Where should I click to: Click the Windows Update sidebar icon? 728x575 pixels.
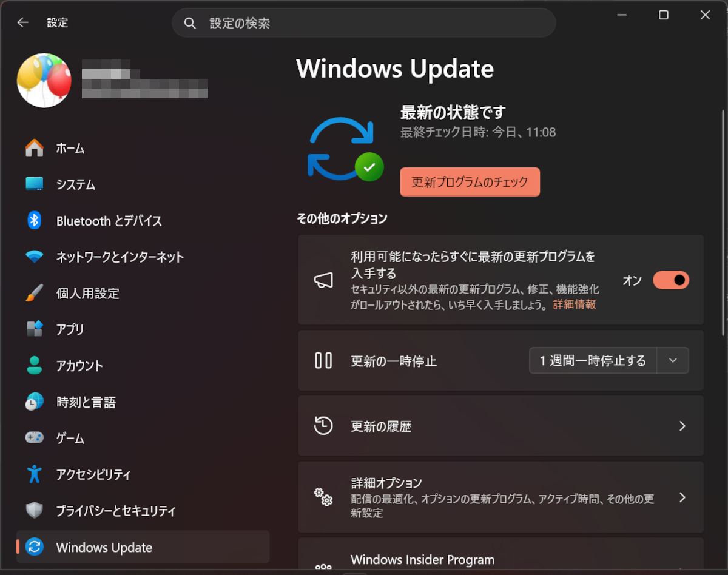pyautogui.click(x=35, y=547)
